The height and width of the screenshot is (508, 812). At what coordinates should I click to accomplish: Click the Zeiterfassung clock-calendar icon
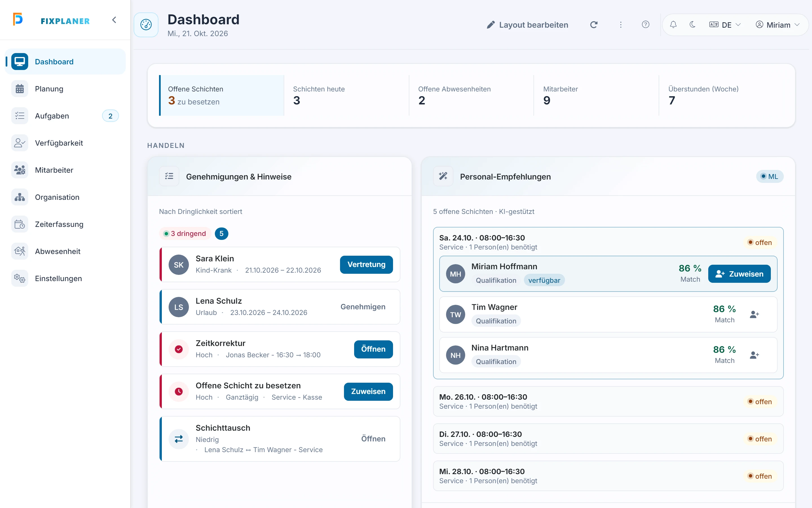click(20, 224)
